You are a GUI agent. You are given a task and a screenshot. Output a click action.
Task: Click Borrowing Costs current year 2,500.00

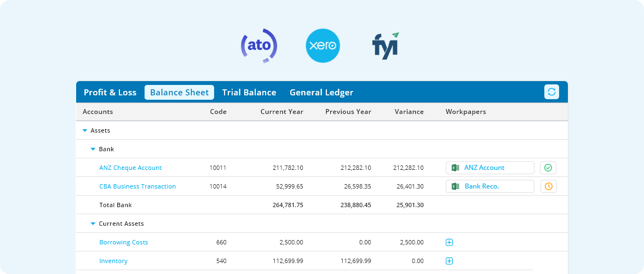(291, 242)
